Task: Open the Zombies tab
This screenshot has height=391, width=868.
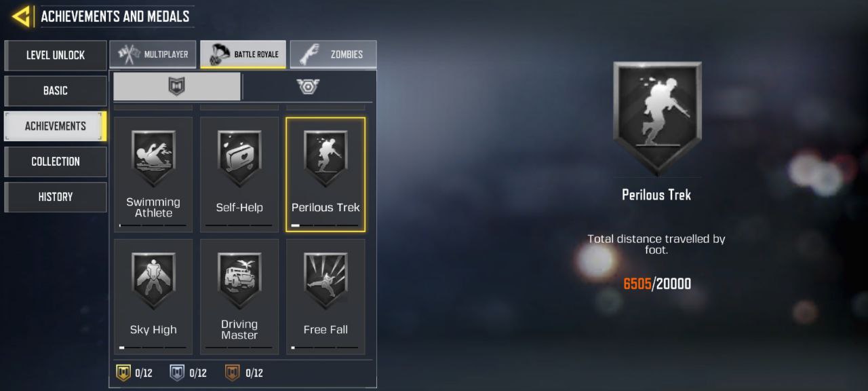Action: (x=333, y=54)
